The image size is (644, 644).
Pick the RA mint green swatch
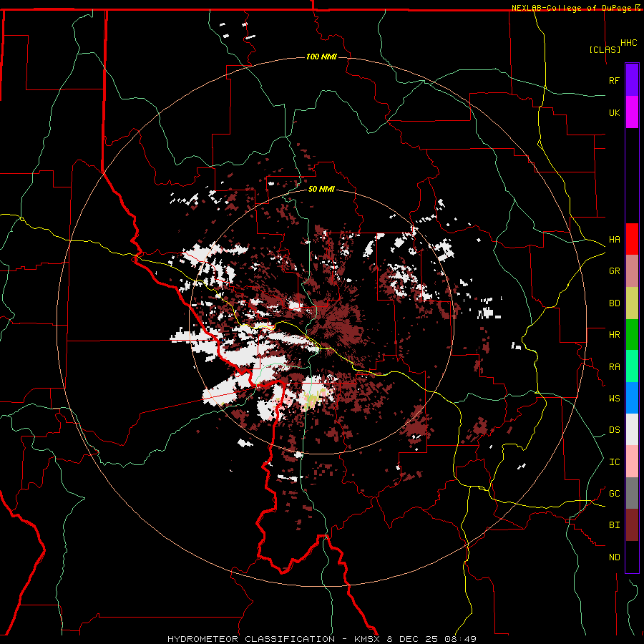[632, 366]
